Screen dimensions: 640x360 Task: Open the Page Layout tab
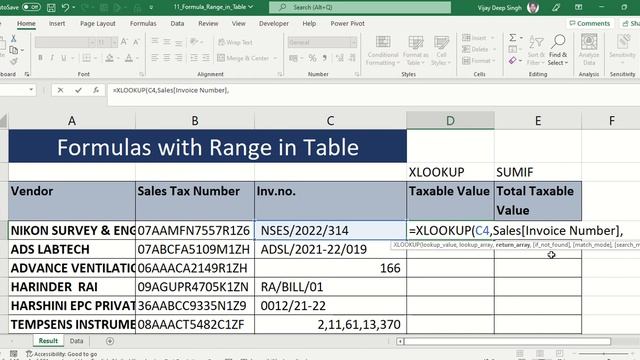(98, 24)
